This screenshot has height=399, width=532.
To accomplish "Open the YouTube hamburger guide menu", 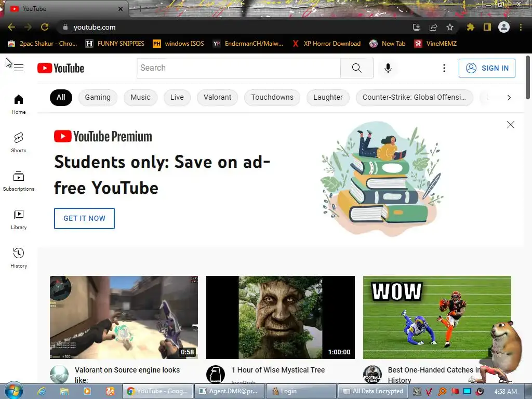I will pos(19,68).
